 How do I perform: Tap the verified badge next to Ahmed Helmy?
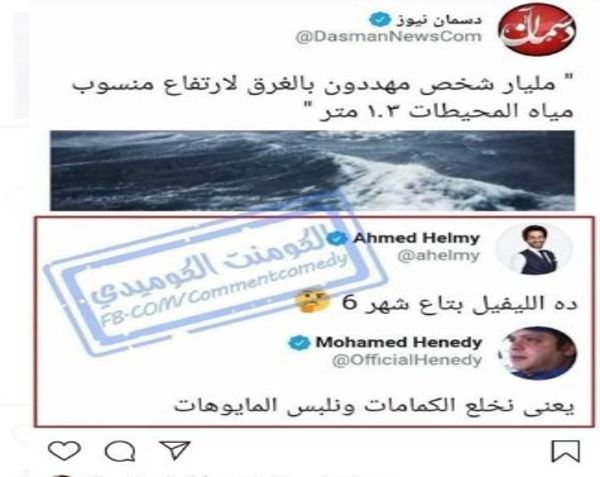click(337, 239)
